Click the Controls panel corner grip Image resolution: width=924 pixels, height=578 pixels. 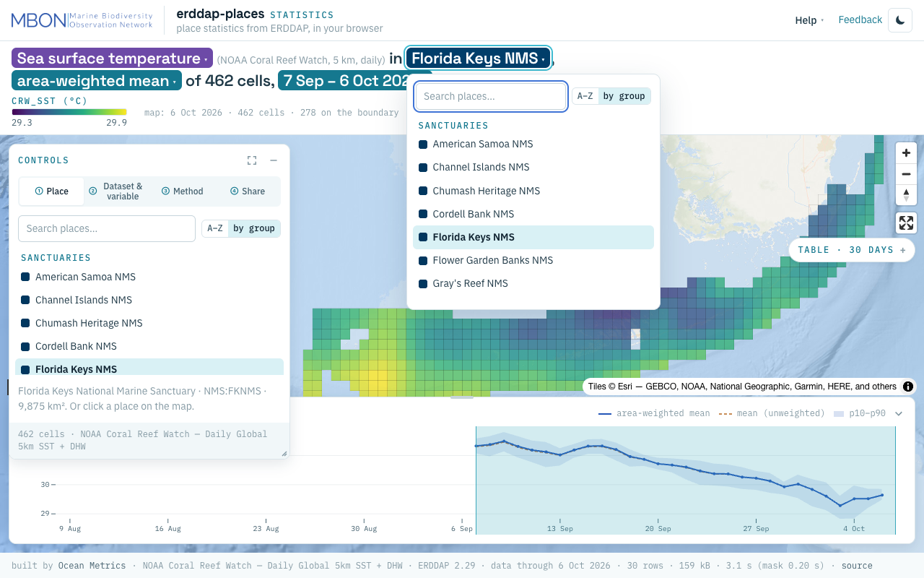tap(284, 454)
